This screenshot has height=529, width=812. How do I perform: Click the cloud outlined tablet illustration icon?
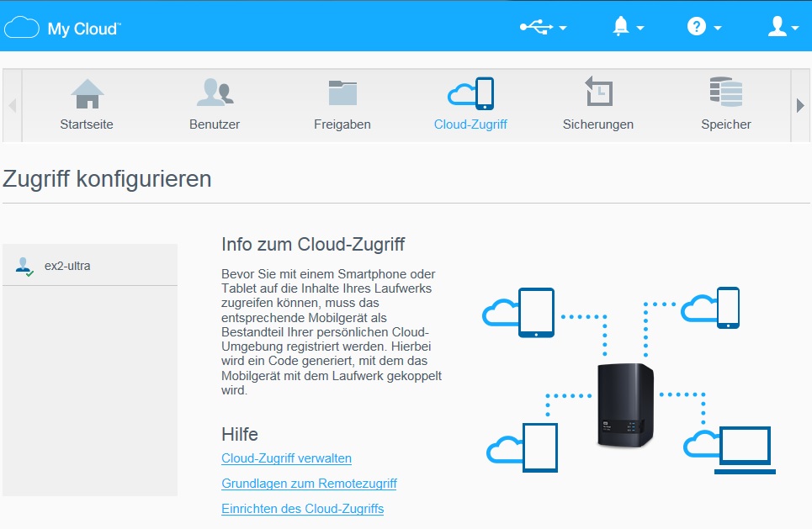pyautogui.click(x=522, y=447)
